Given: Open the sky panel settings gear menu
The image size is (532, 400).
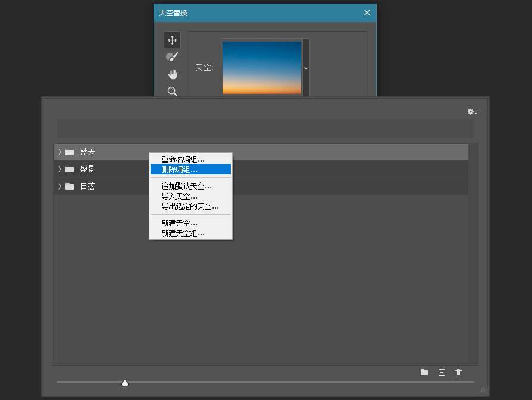Looking at the screenshot, I should coord(471,112).
